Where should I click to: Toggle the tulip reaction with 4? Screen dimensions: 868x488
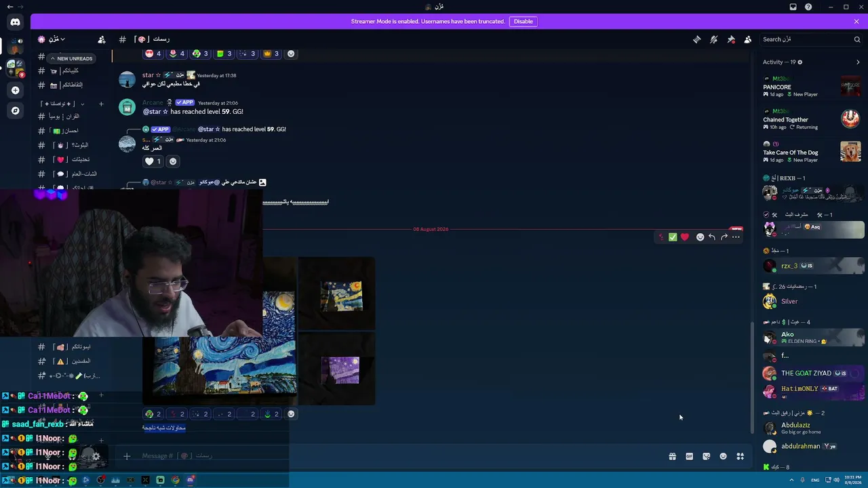pos(176,54)
